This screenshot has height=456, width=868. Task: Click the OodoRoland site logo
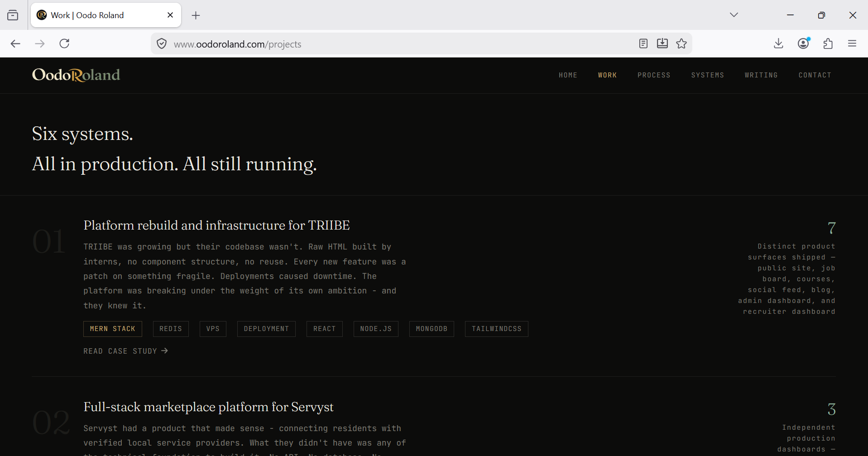[76, 75]
